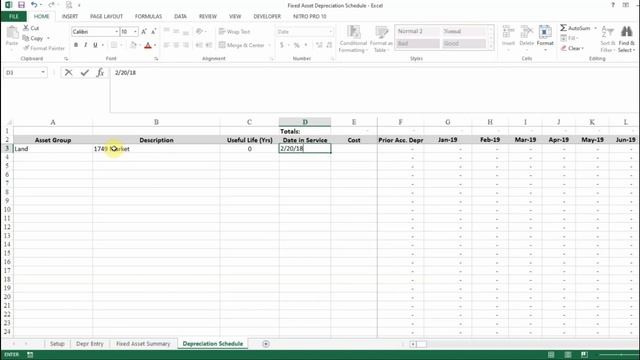640x360 pixels.
Task: Expand the AutoSum options arrow
Action: pyautogui.click(x=596, y=28)
